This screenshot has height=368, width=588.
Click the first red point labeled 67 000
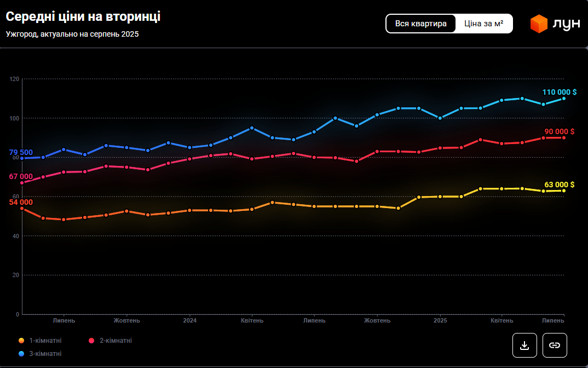tap(22, 183)
